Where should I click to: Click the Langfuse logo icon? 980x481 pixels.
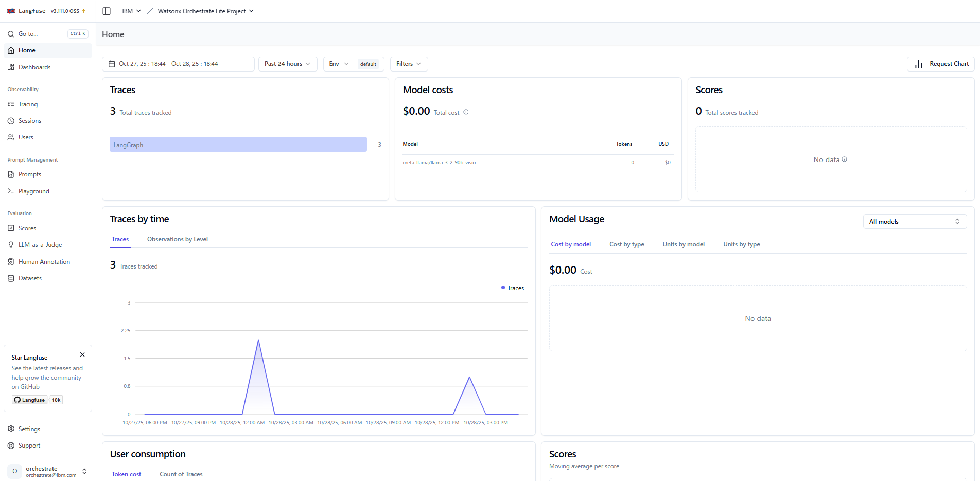point(11,11)
